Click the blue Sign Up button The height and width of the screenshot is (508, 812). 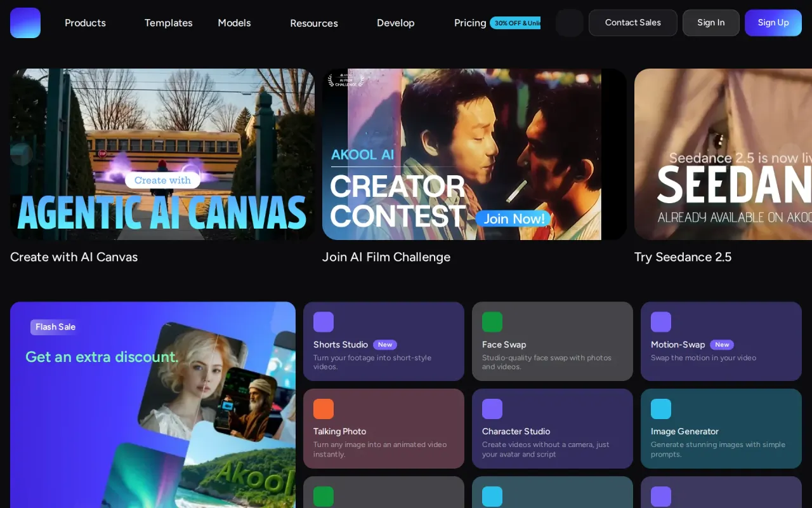(x=773, y=23)
